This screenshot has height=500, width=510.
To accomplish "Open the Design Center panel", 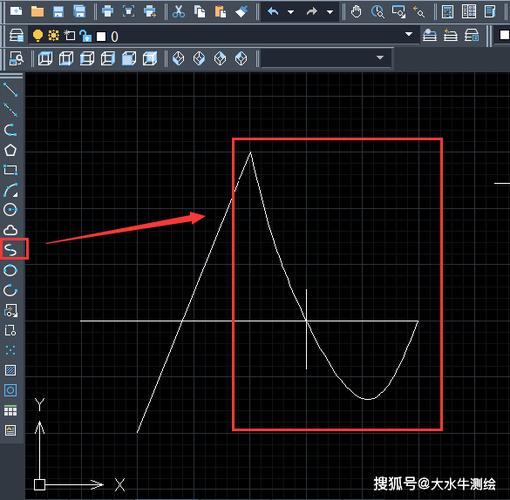I will [469, 12].
